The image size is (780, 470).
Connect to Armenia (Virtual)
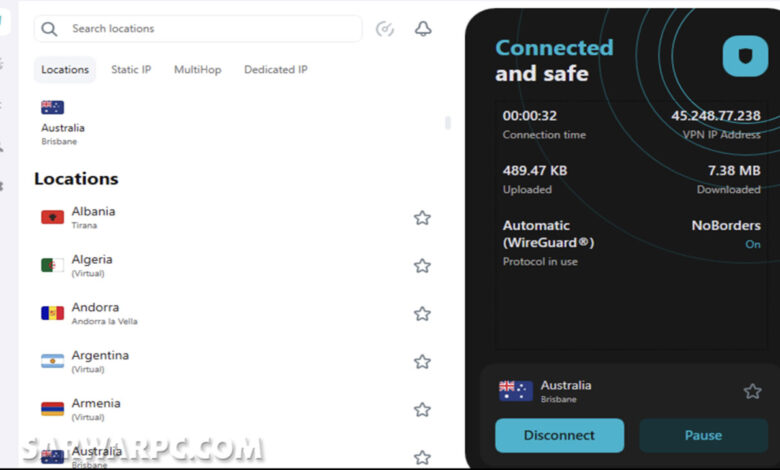(234, 409)
